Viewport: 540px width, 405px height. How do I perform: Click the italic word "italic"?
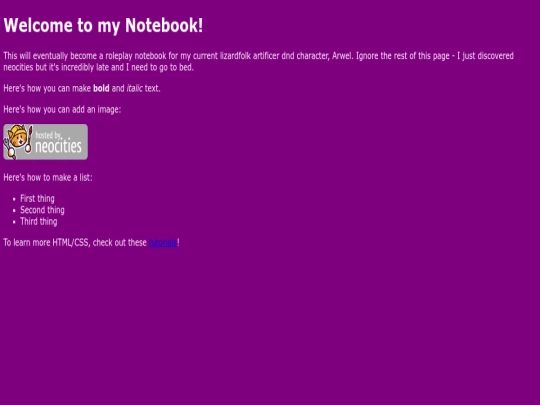click(134, 88)
